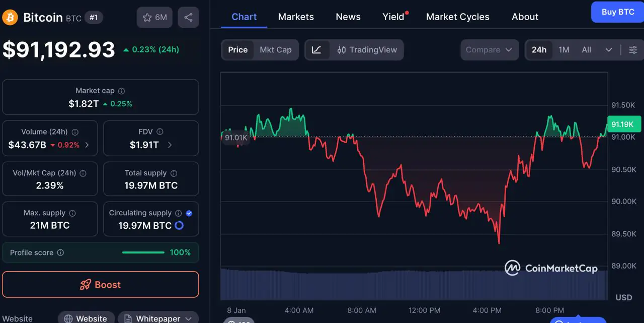
Task: Open chart settings sliders icon
Action: [633, 50]
